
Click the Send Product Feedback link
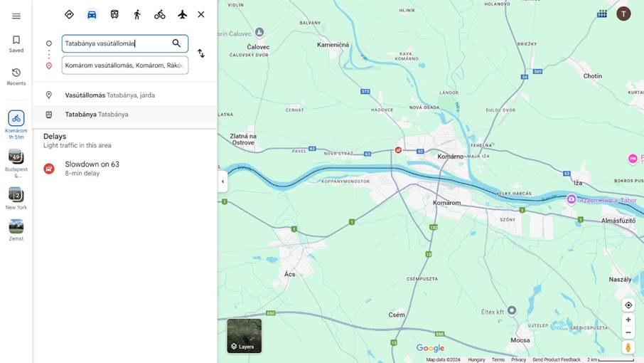(556, 359)
